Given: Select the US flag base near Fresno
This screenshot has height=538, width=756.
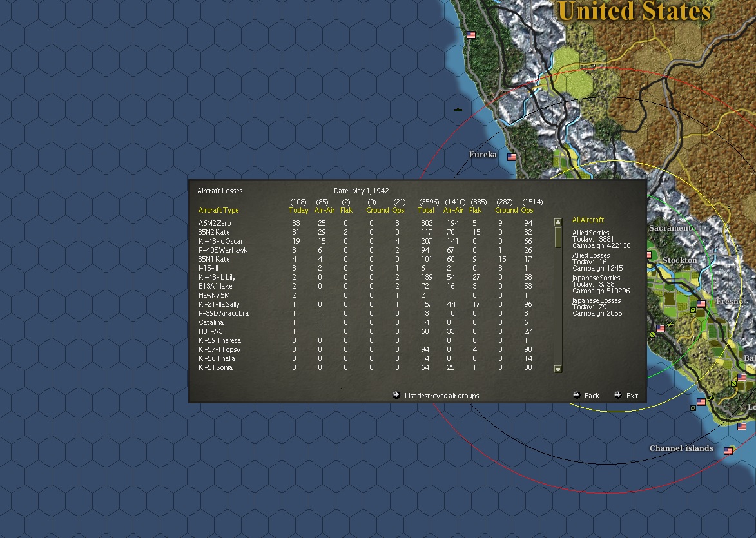Looking at the screenshot, I should 701,303.
